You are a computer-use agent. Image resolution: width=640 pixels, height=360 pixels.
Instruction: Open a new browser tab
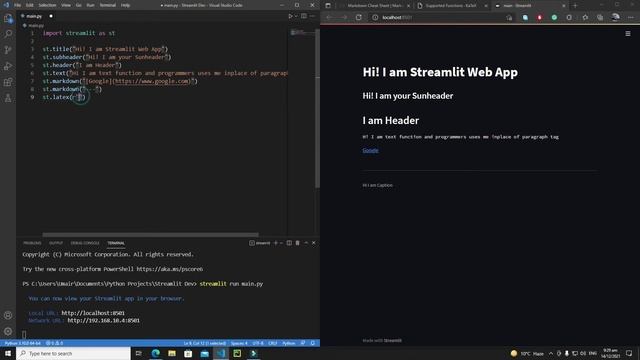pos(575,6)
